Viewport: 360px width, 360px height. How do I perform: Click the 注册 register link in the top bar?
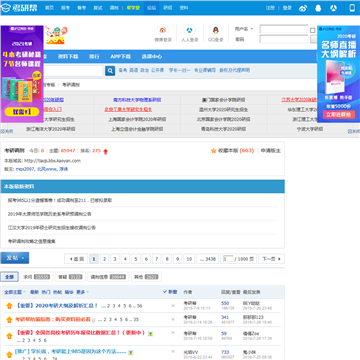tap(270, 8)
